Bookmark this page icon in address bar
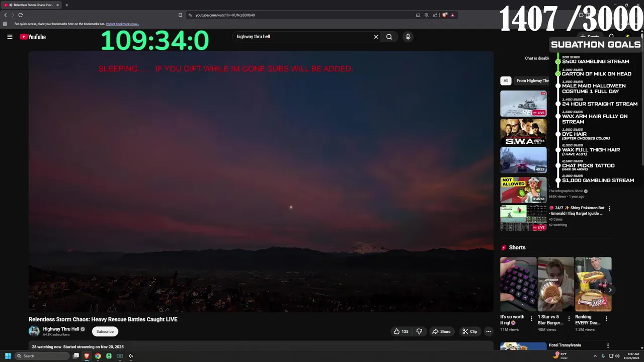 tap(180, 15)
